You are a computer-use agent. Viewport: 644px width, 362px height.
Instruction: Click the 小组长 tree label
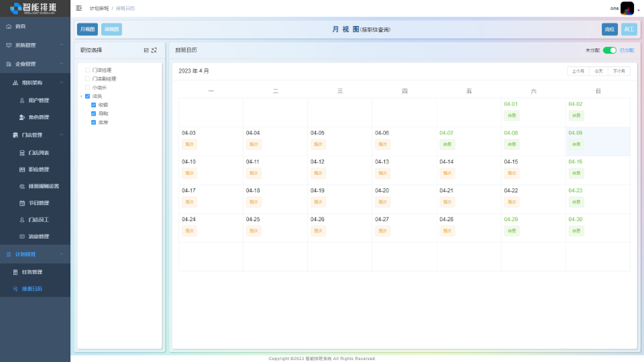pos(100,87)
